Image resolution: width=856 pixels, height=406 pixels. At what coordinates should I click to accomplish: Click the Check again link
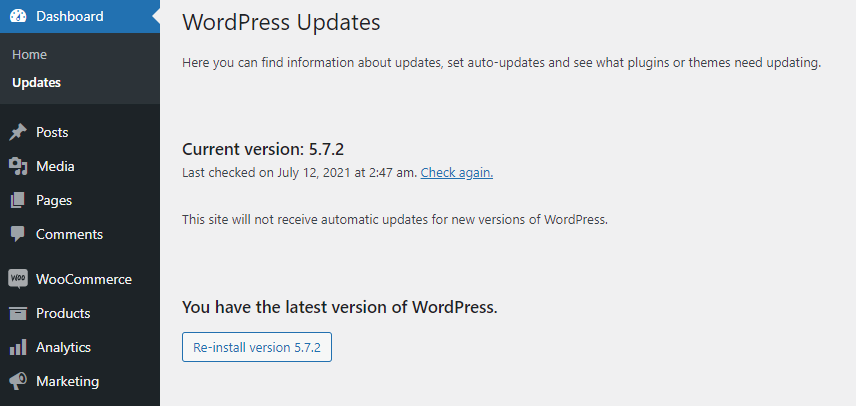(457, 172)
